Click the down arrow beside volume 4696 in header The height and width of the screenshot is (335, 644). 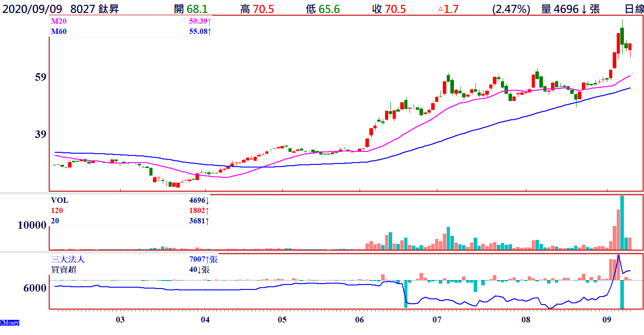click(x=584, y=9)
